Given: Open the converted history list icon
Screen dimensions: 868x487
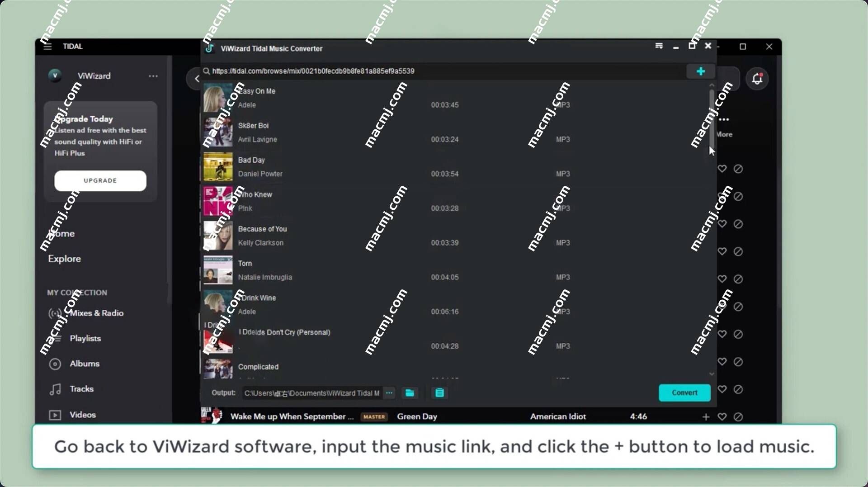Looking at the screenshot, I should pyautogui.click(x=439, y=393).
